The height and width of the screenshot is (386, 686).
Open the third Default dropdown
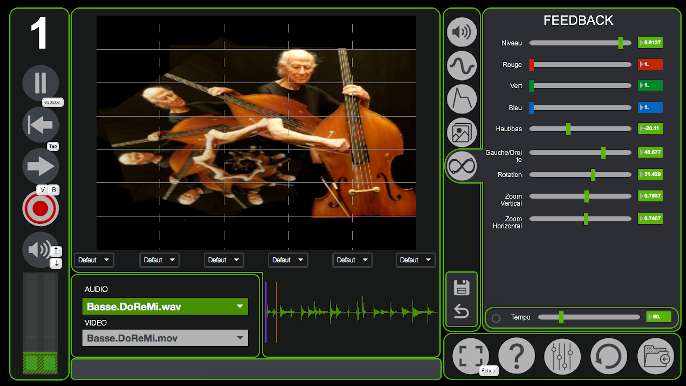(224, 260)
